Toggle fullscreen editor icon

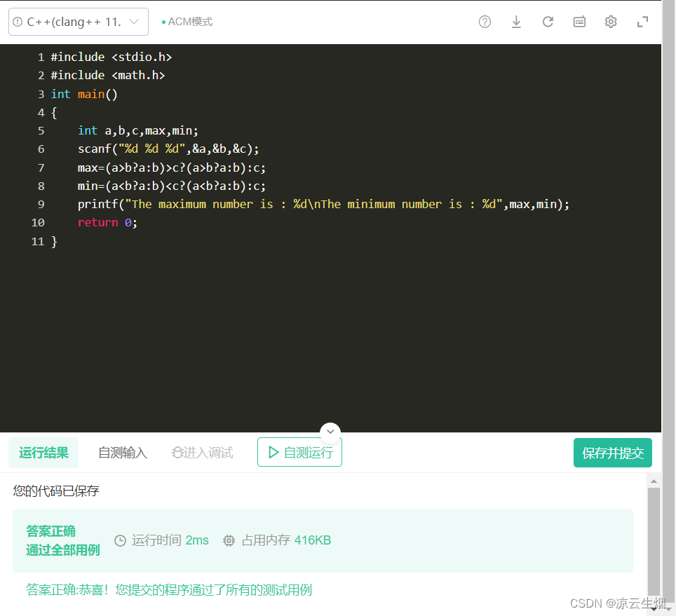click(x=642, y=22)
